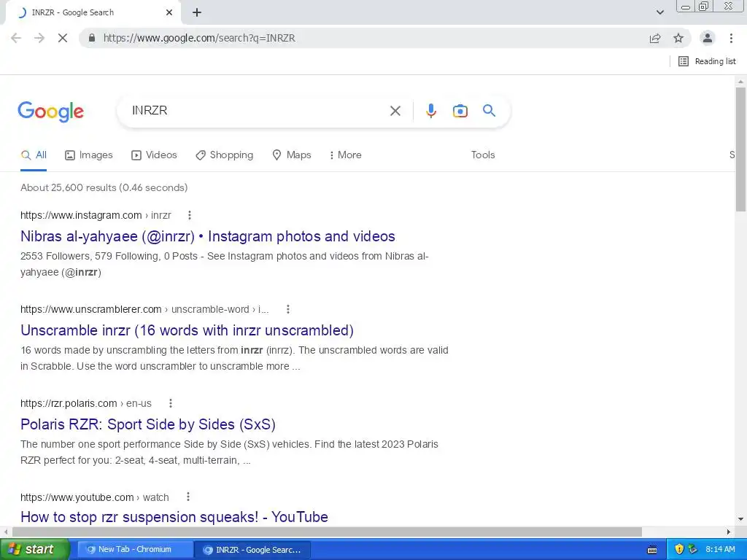Click the Google logo

tap(50, 112)
